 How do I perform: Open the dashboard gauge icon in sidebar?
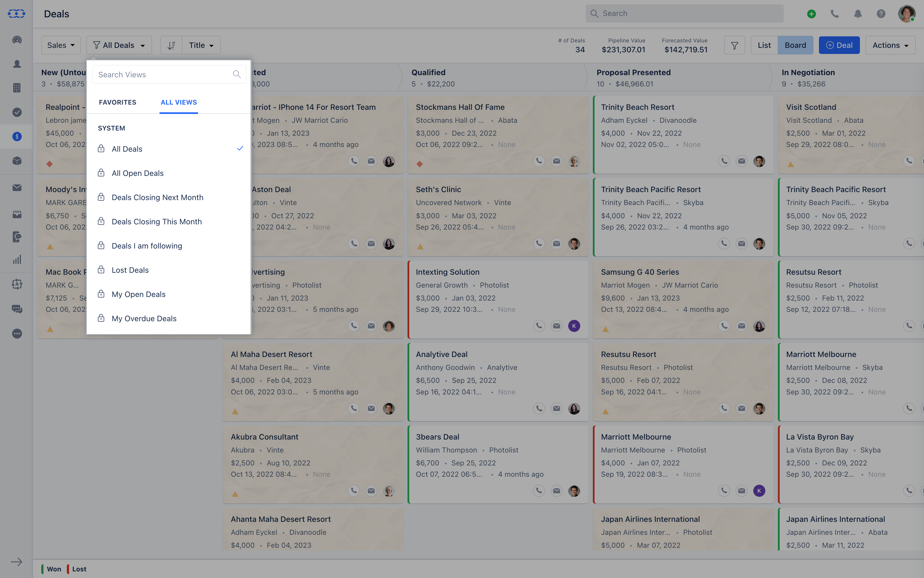point(17,40)
